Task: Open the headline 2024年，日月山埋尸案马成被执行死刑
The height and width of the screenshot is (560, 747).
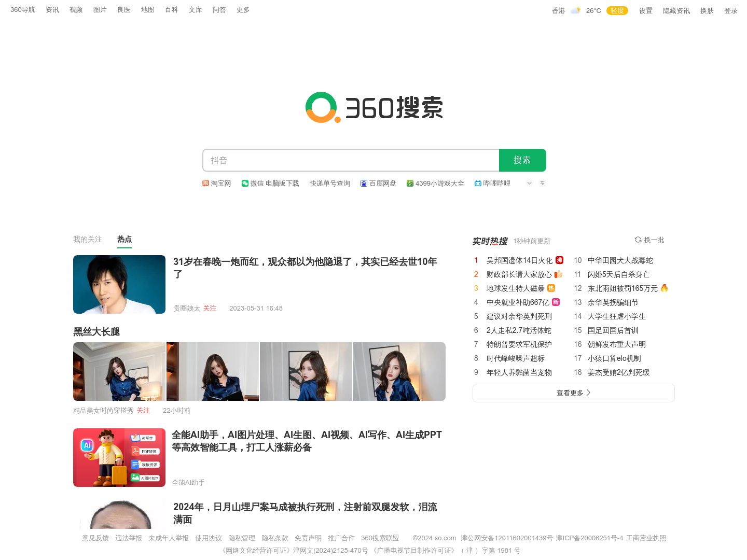Action: pyautogui.click(x=305, y=513)
